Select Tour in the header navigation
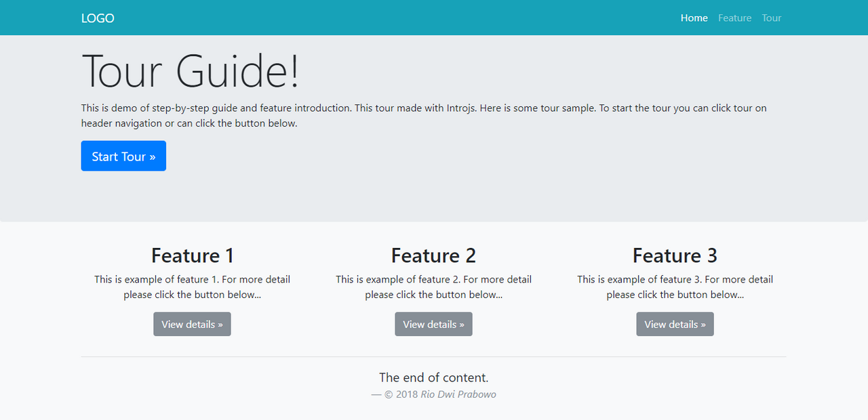 771,18
